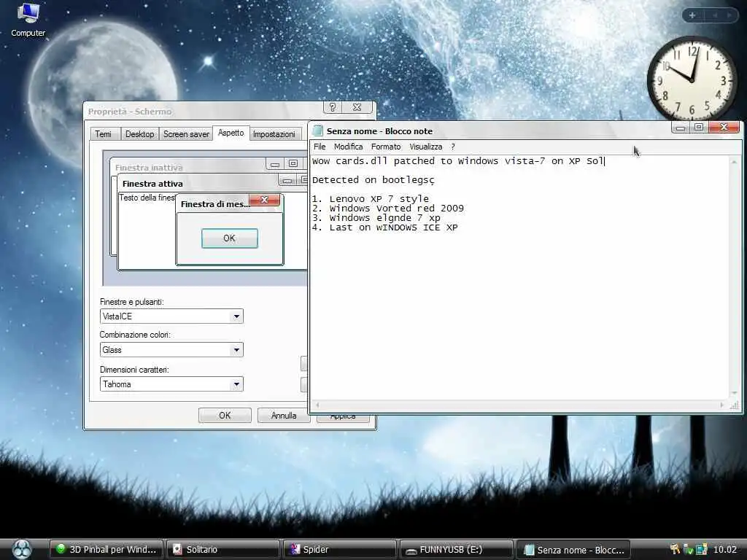The width and height of the screenshot is (747, 560).
Task: Go to next gadget page arrow
Action: tap(729, 15)
